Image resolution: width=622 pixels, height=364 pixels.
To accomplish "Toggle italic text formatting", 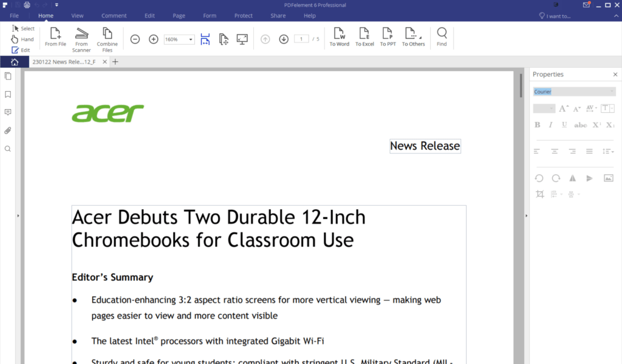I will (551, 125).
